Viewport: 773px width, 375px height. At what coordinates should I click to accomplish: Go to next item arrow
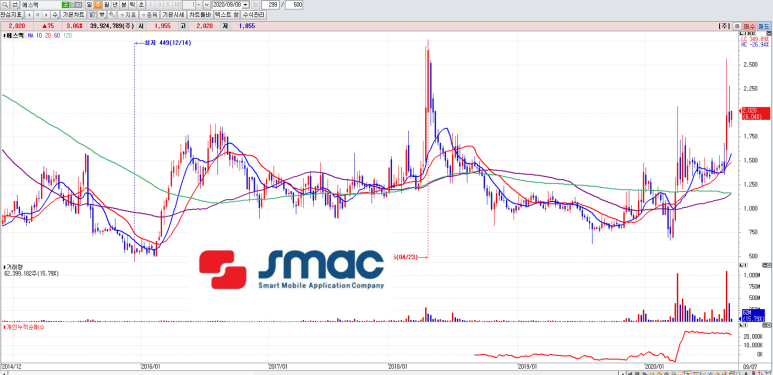46,15
